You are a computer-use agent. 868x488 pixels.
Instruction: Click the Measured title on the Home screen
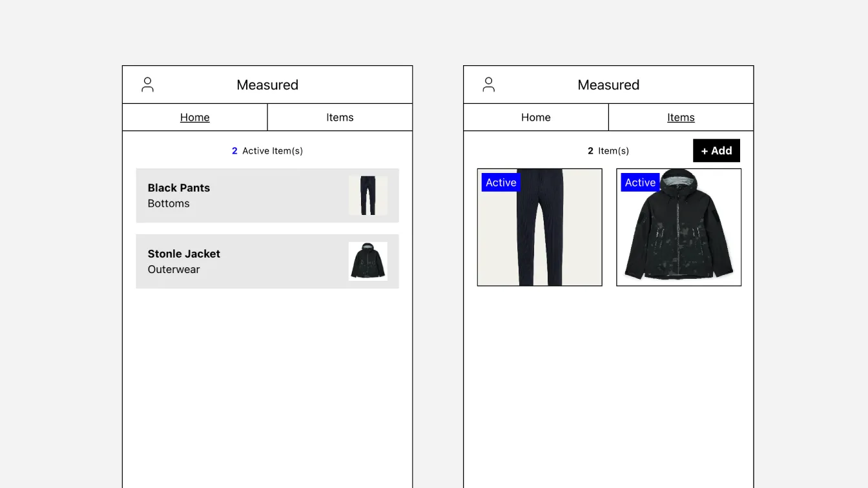click(x=267, y=85)
